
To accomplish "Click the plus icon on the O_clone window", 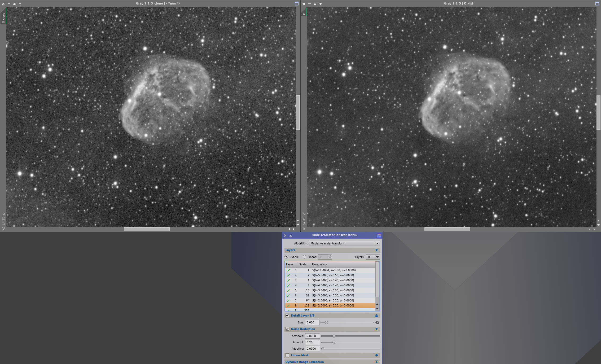I will [20, 4].
